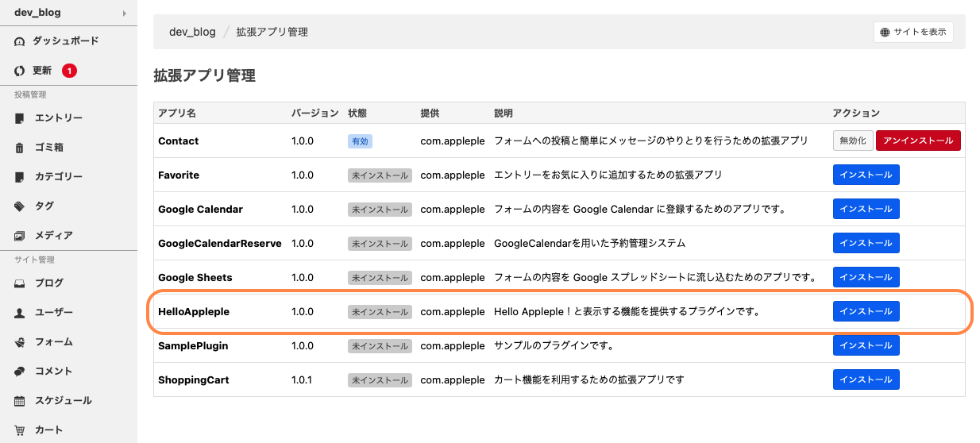The image size is (980, 443).
Task: Open the ゴミ箱 trash icon
Action: 20,148
